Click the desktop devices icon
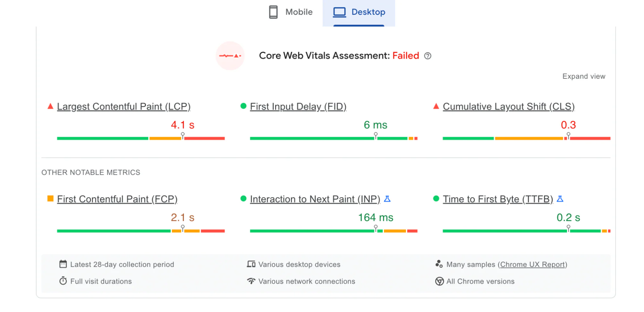The height and width of the screenshot is (312, 644). pyautogui.click(x=251, y=264)
